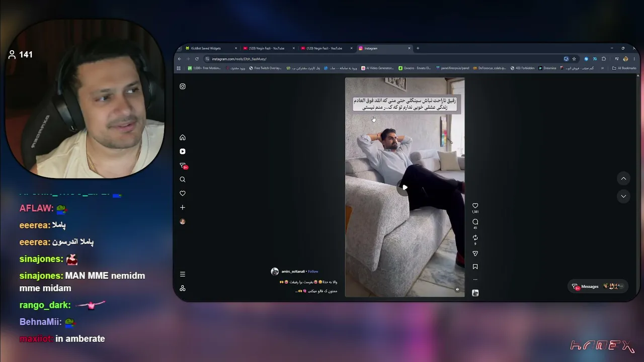
Task: Mute or unmute the reel audio
Action: click(457, 290)
